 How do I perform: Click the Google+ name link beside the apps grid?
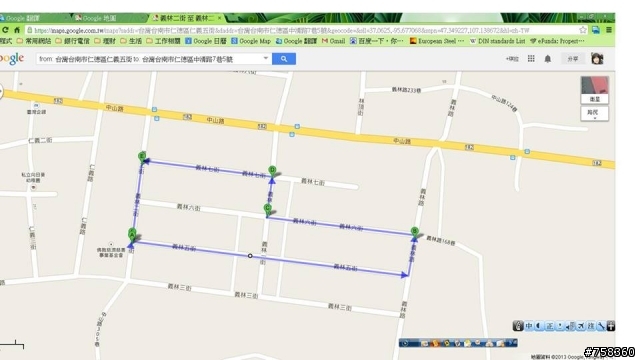click(x=512, y=59)
